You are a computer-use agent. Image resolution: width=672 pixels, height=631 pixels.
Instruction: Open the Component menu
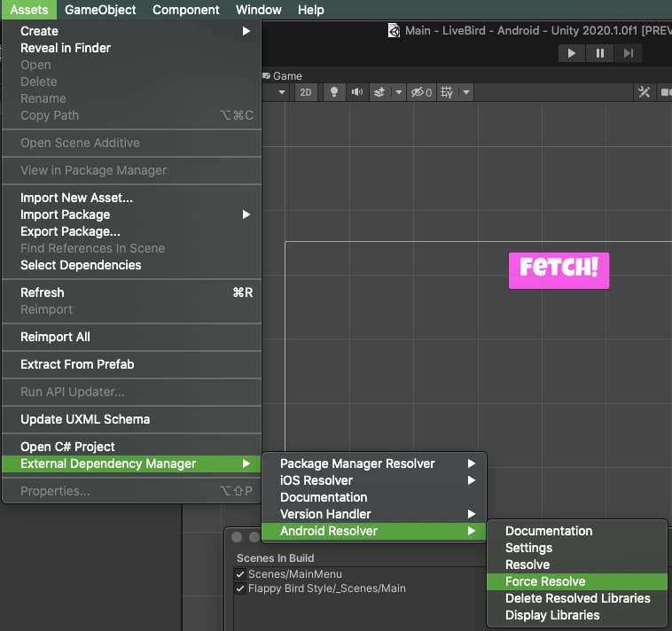[x=185, y=10]
